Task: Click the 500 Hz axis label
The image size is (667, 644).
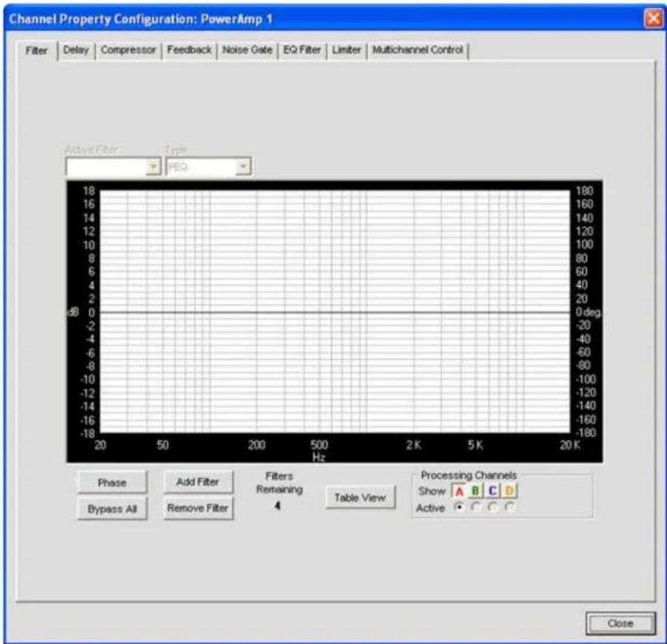Action: (x=319, y=445)
